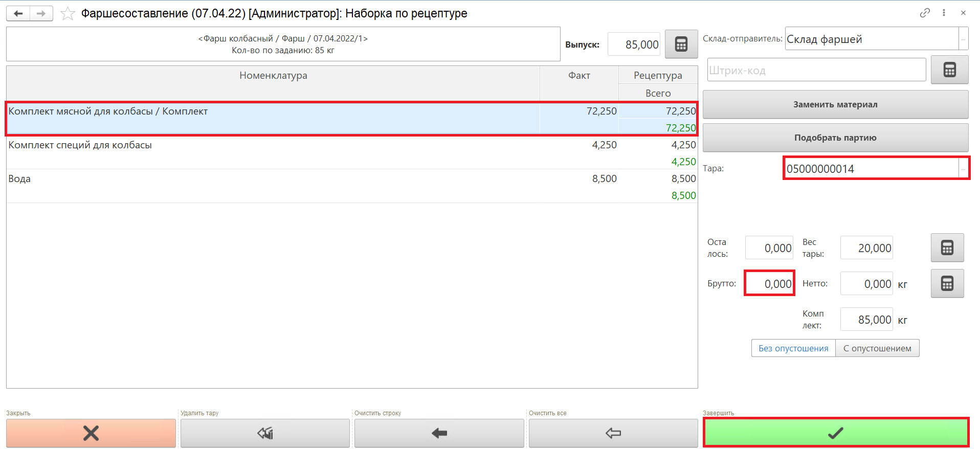Click the Очистить все outlined arrow

click(x=613, y=433)
